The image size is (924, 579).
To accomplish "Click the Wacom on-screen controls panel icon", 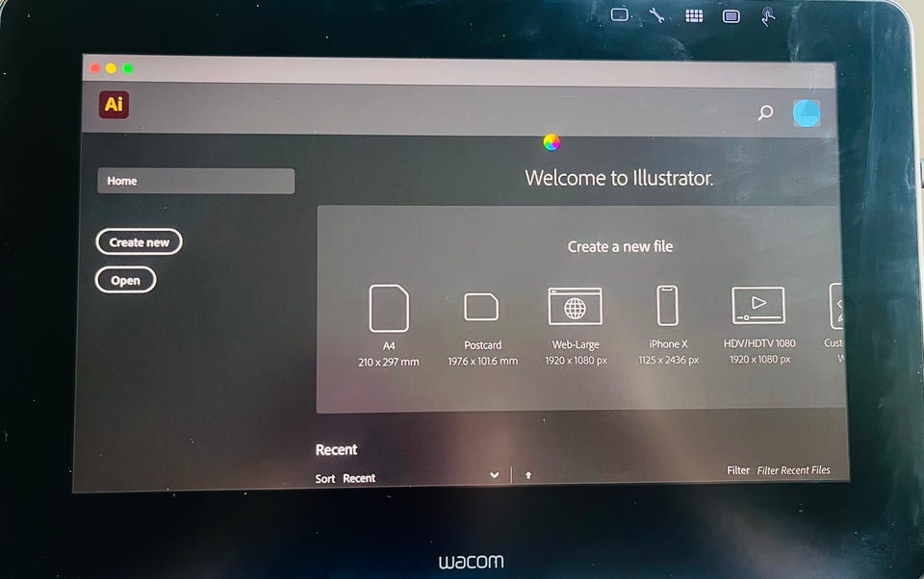I will 731,16.
